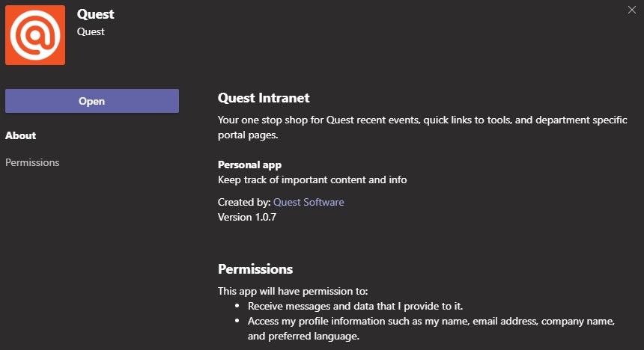Click the large Permissions heading on the right
The height and width of the screenshot is (350, 644).
click(x=255, y=268)
